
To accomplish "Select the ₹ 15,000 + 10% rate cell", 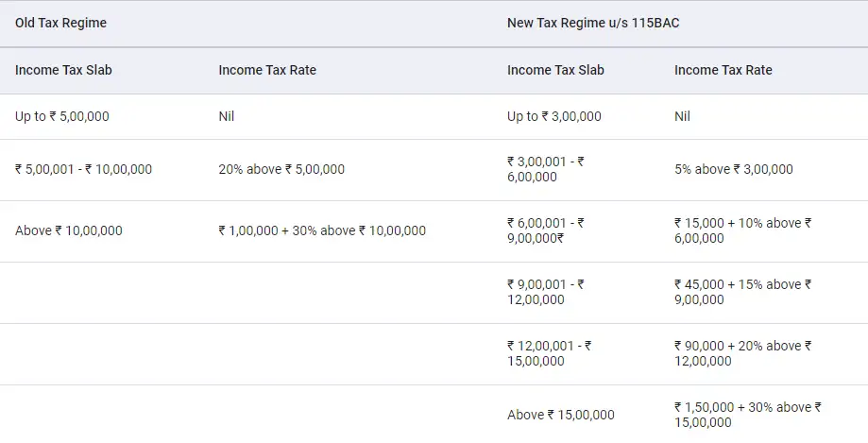I will click(x=742, y=230).
